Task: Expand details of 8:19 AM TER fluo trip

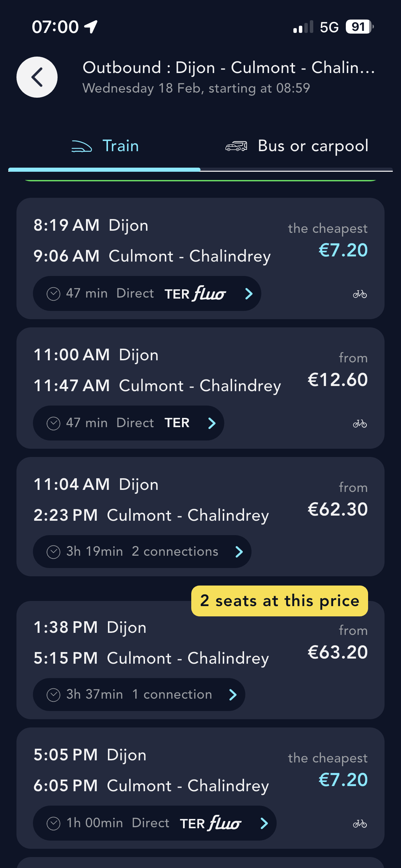Action: [x=249, y=294]
